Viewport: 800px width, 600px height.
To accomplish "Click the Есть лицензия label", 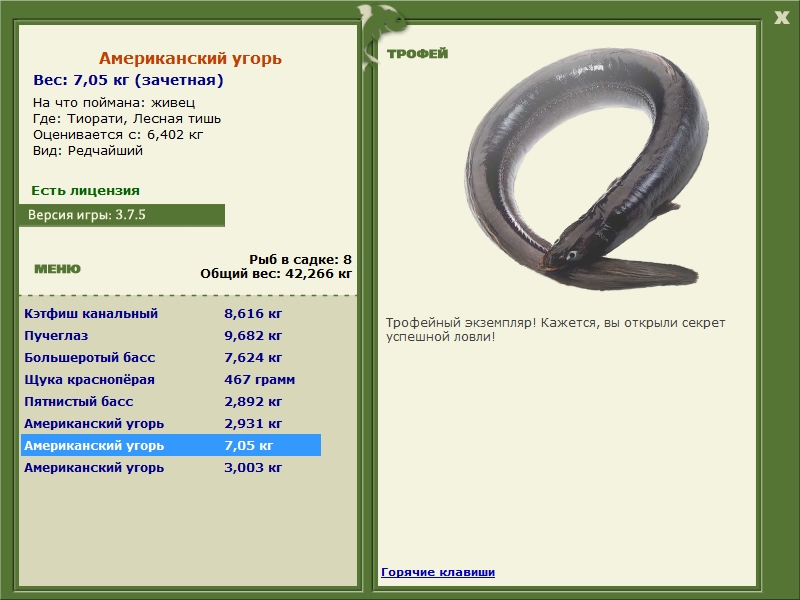I will 85,190.
